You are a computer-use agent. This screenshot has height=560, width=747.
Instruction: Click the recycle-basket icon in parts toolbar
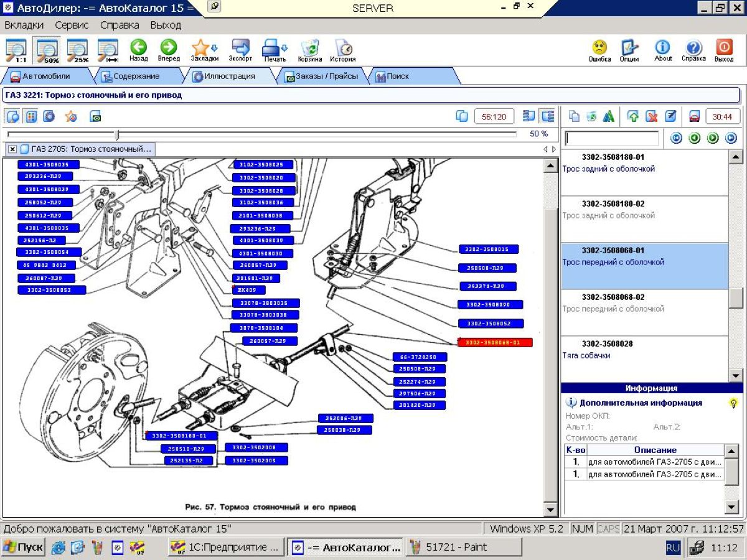click(x=591, y=116)
